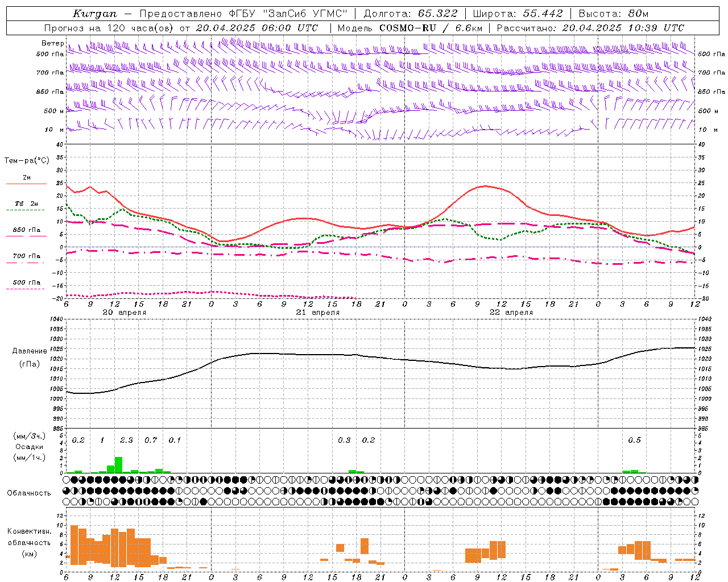Click the precipitation value "2.3"

[126, 440]
